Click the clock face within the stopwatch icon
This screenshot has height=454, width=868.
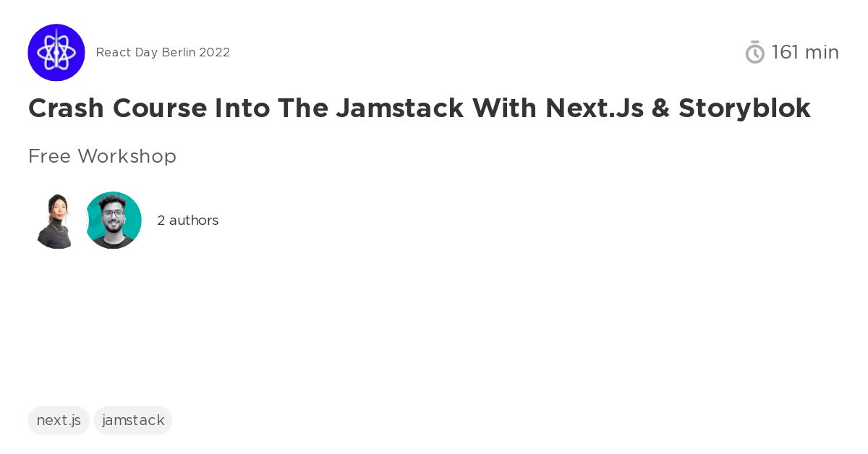click(x=755, y=53)
